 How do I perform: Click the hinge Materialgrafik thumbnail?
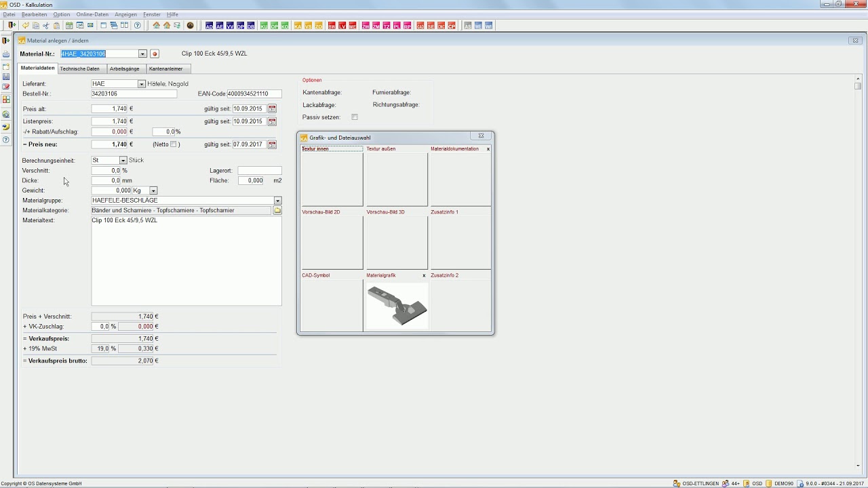(x=397, y=306)
